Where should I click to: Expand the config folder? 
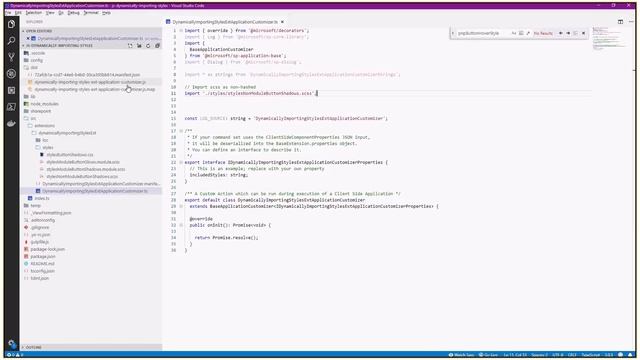[92, 60]
